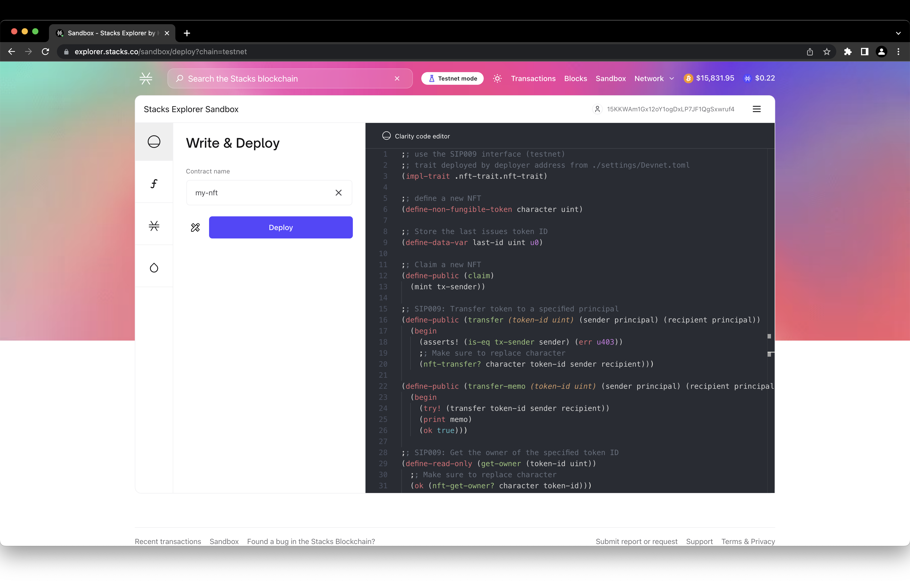Open the hamburger menu in Sandbox header
Screen dimensions: 910x588
tap(756, 109)
